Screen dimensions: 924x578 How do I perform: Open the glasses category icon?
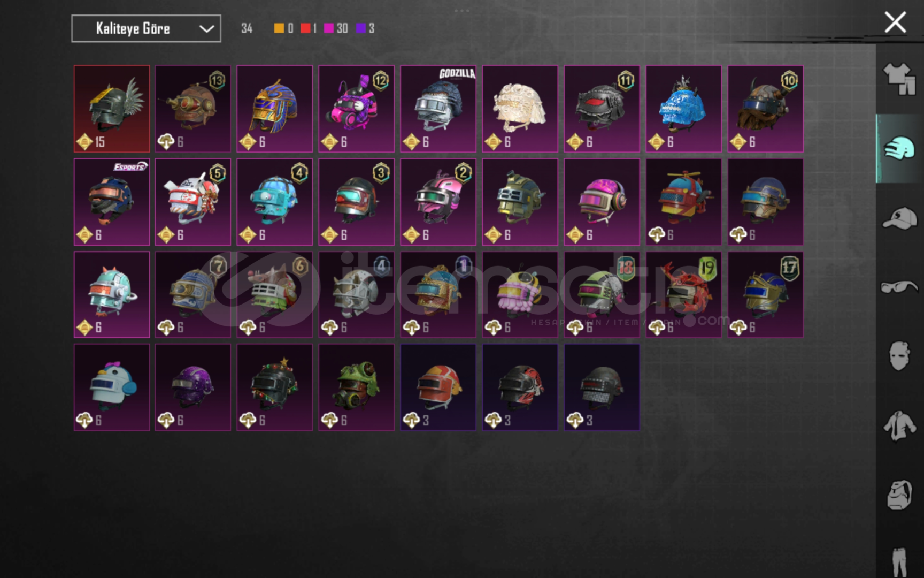899,287
